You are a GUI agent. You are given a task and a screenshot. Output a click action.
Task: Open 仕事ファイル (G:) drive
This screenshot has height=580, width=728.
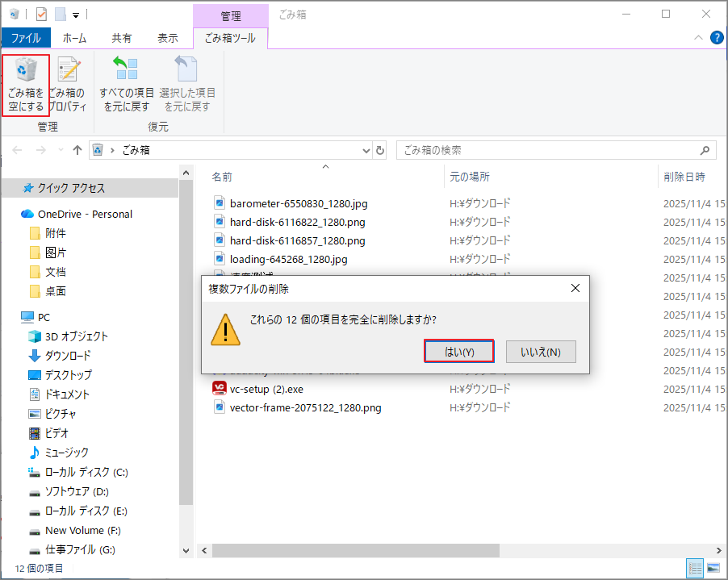coord(80,550)
